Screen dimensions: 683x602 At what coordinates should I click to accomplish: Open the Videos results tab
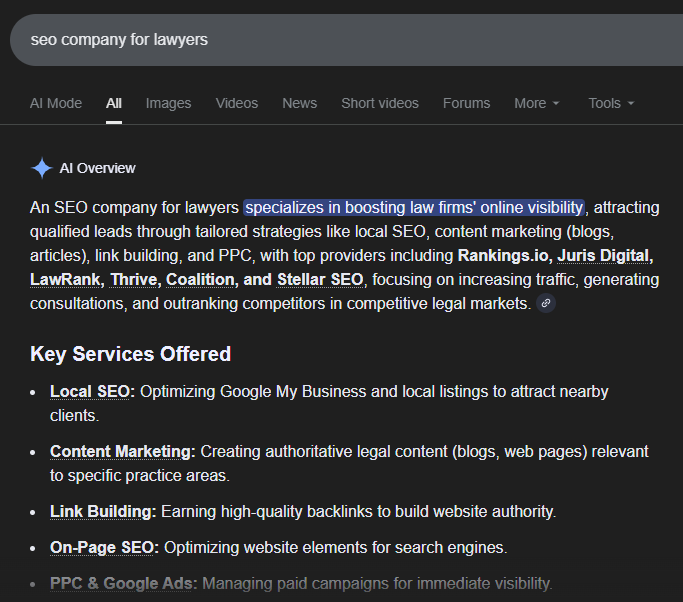237,103
